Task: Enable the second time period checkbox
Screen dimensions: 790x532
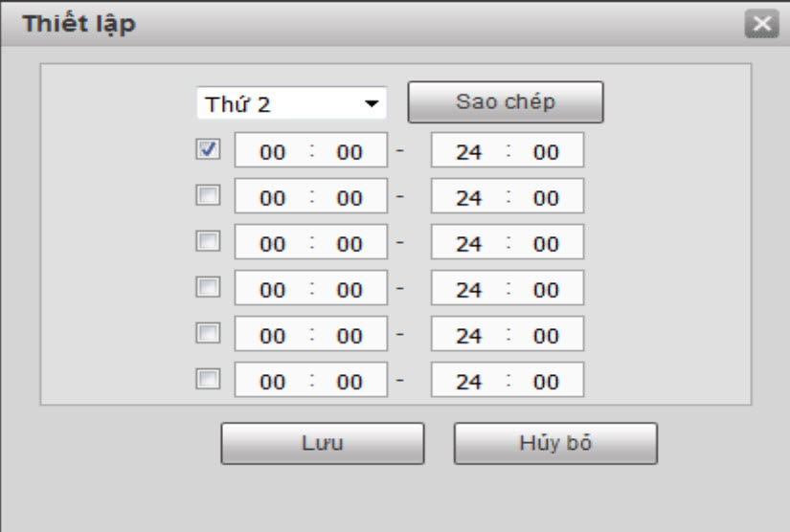Action: point(208,195)
